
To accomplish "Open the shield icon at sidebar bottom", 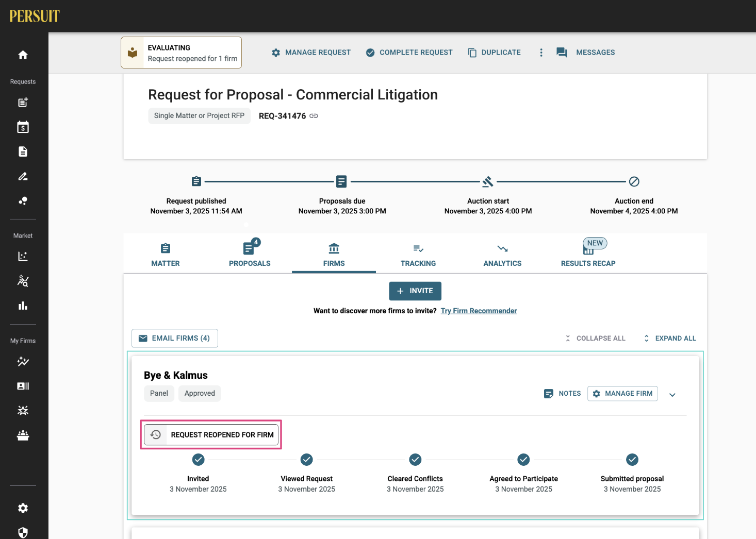I will (x=23, y=532).
